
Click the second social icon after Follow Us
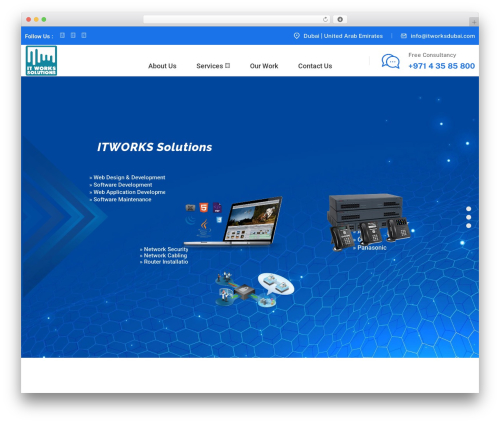tap(73, 35)
